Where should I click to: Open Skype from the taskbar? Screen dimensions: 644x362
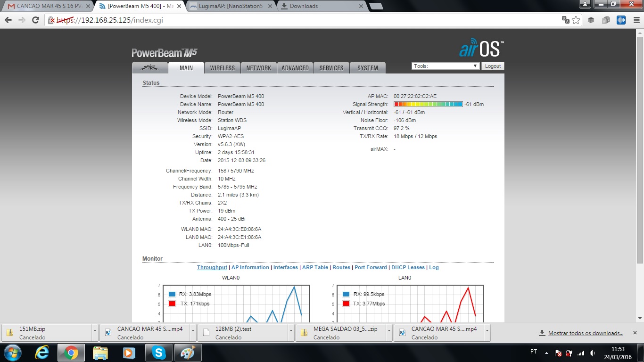[159, 352]
